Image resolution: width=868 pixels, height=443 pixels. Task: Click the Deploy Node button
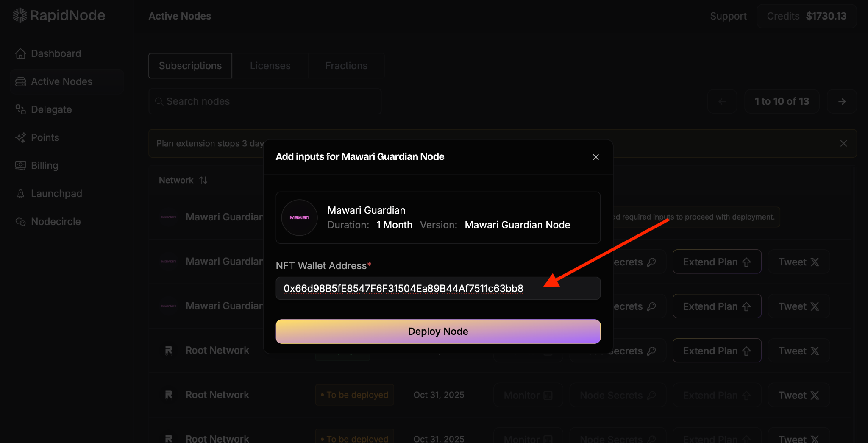[438, 332]
